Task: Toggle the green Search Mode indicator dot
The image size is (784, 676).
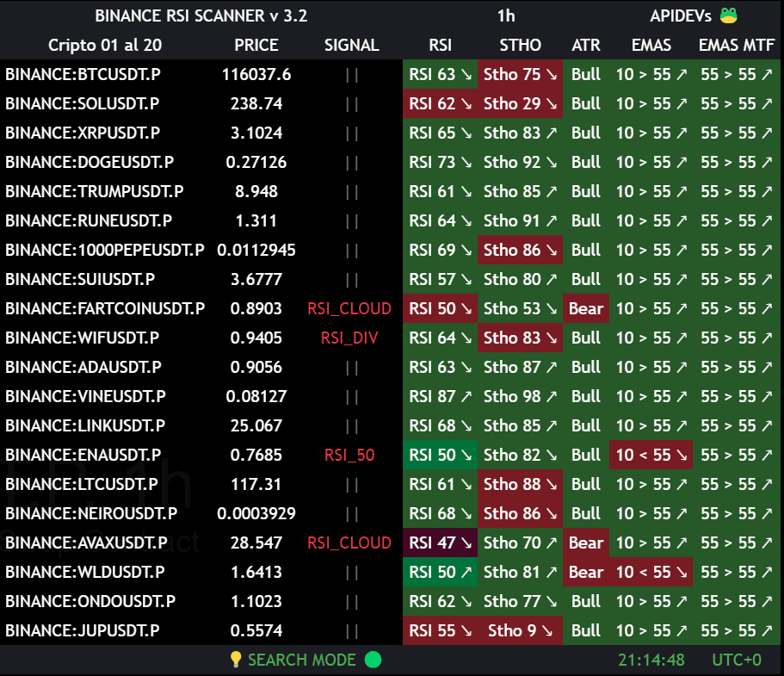Action: click(373, 660)
